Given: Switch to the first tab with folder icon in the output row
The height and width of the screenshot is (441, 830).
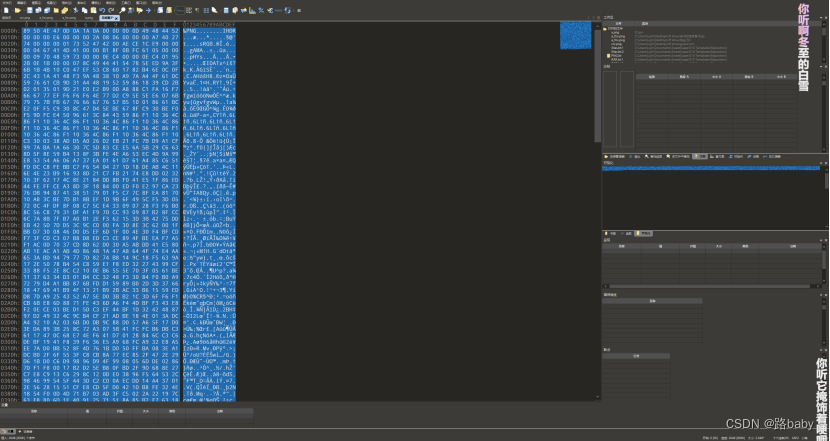Looking at the screenshot, I should coord(614,157).
